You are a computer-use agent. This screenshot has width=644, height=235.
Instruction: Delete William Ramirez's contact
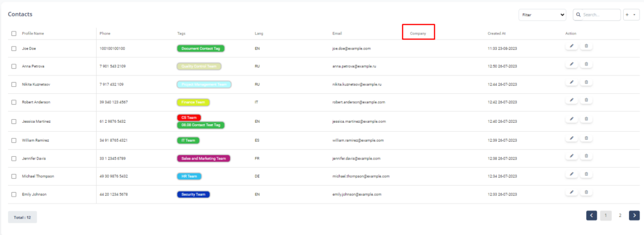586,138
